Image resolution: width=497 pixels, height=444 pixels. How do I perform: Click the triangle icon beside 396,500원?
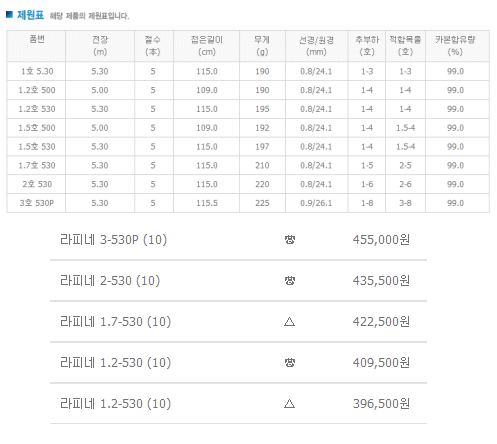tap(289, 404)
